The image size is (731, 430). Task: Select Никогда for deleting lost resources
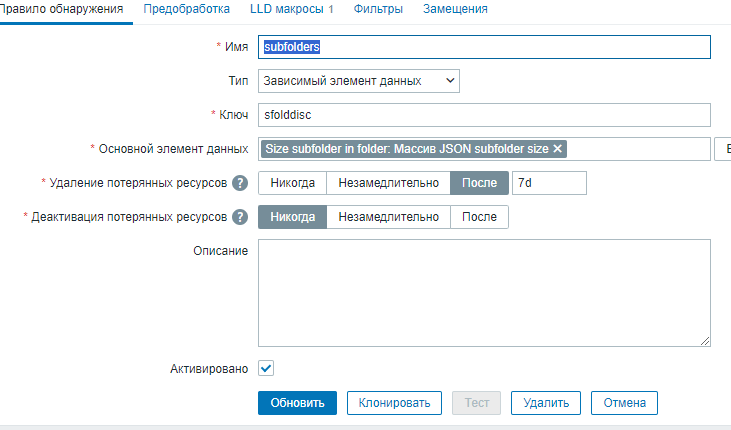click(292, 183)
